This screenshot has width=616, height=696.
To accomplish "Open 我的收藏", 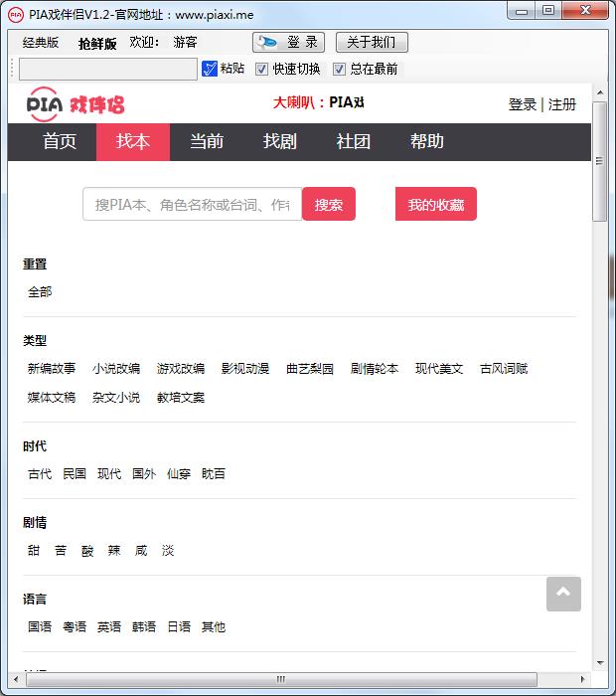I will click(436, 204).
